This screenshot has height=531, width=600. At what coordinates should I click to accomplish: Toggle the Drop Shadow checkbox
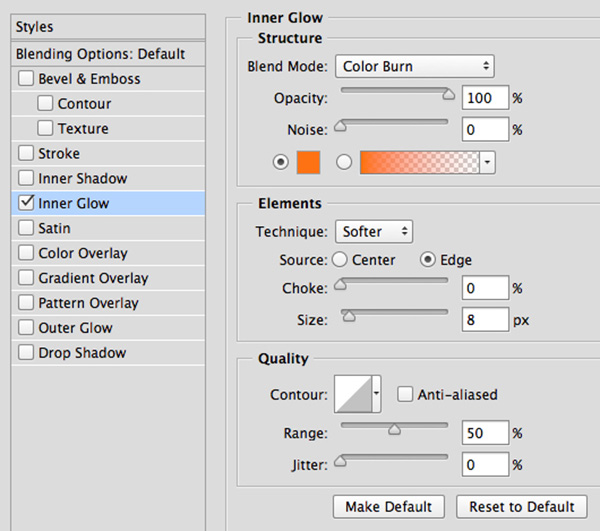click(25, 353)
